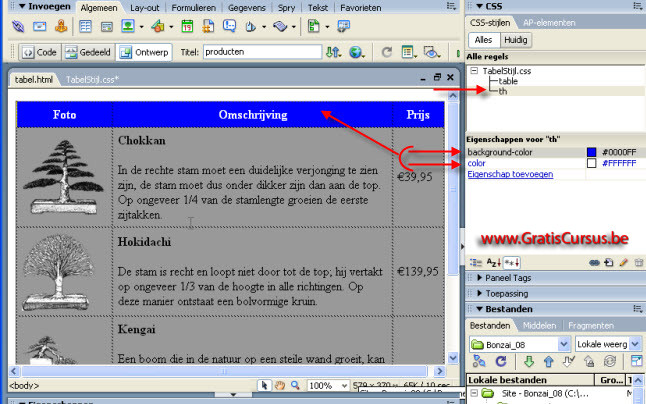This screenshot has height=404, width=646.
Task: Click the Tag Chooser icon
Action: point(343,27)
